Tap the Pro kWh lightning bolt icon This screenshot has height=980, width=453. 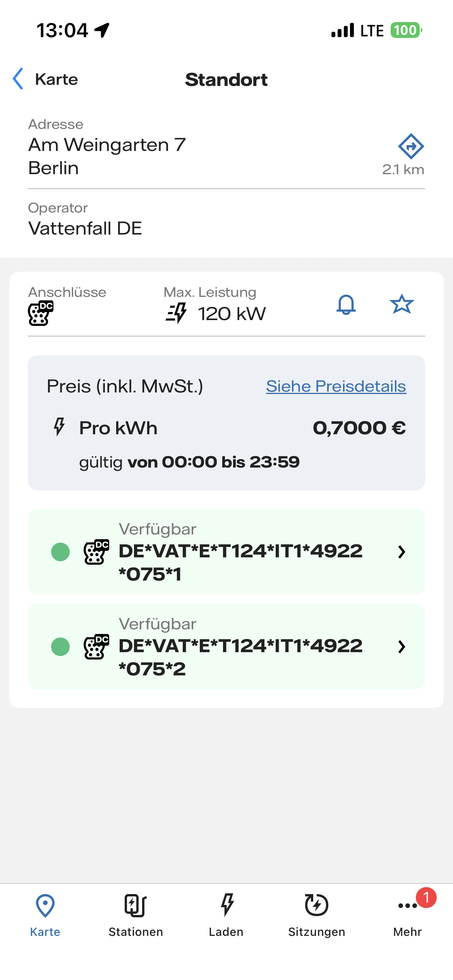tap(59, 427)
